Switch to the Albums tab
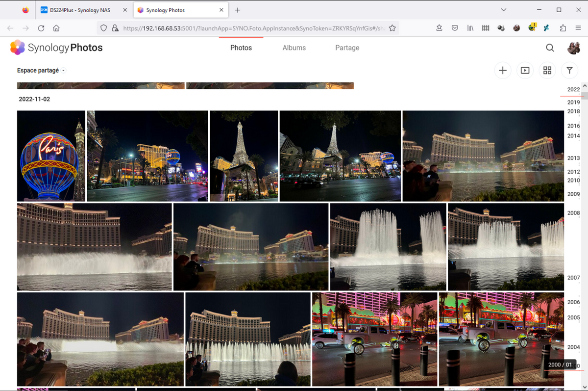Image resolution: width=588 pixels, height=391 pixels. click(294, 48)
